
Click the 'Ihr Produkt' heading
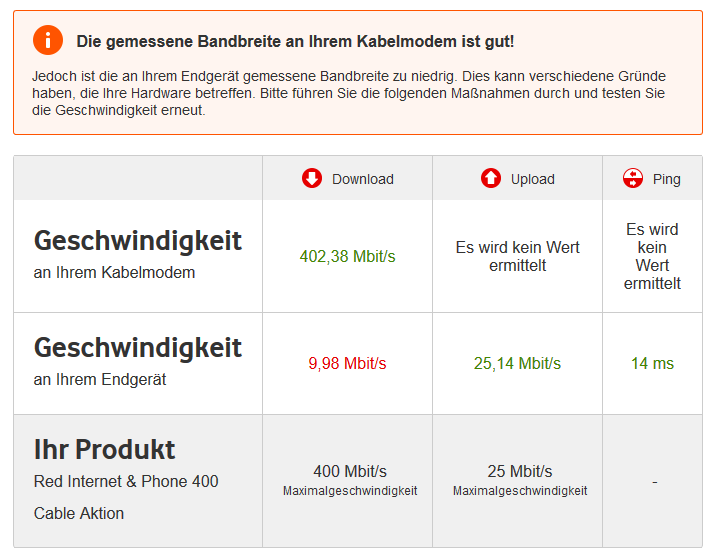(x=104, y=449)
